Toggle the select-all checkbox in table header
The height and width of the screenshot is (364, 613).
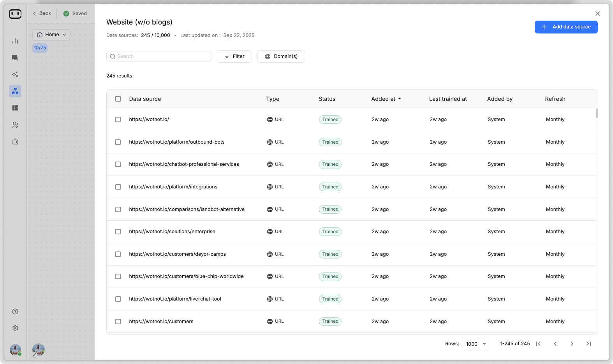[118, 99]
